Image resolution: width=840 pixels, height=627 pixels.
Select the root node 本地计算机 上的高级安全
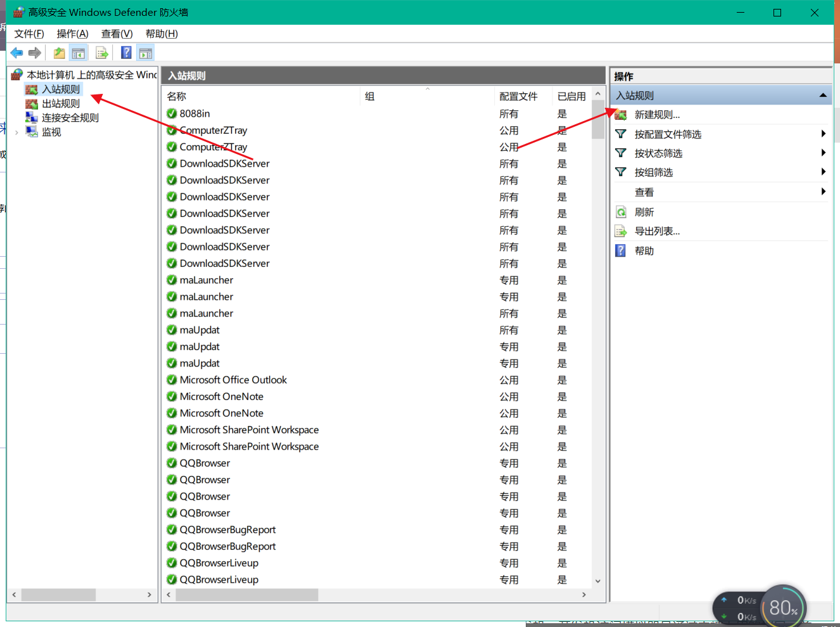coord(91,75)
